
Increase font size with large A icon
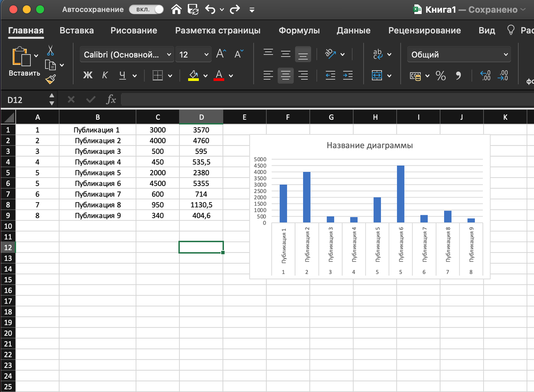[x=221, y=54]
